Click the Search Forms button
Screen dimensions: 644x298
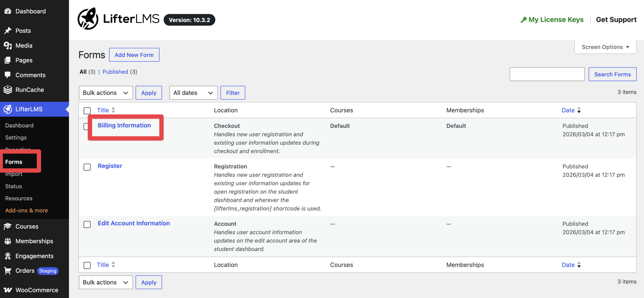click(612, 74)
